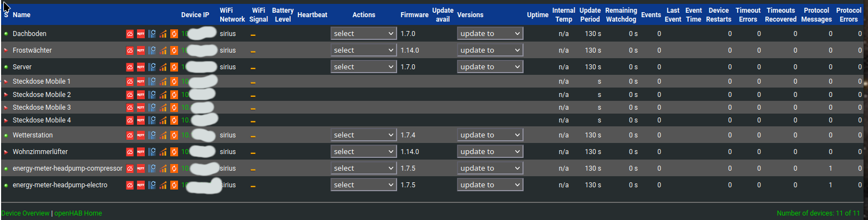Click the Name column header
Image resolution: width=868 pixels, height=220 pixels.
tap(22, 15)
